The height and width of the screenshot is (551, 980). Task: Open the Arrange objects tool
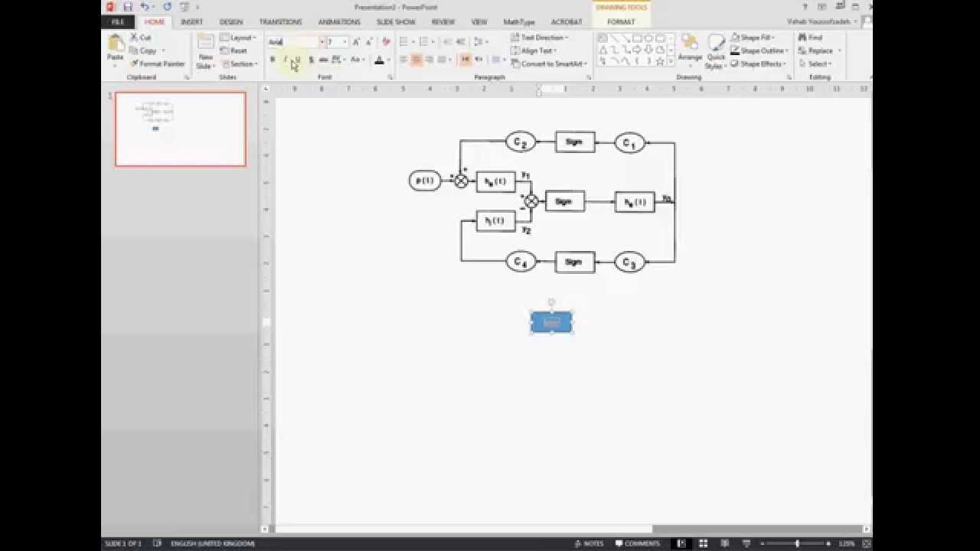pyautogui.click(x=690, y=50)
